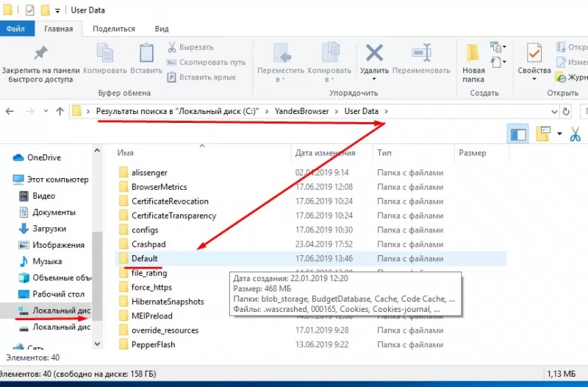
Task: Open the Удалить dropdown arrow
Action: click(374, 79)
